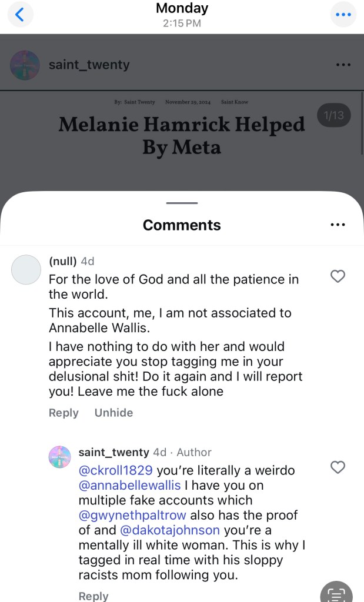Viewport: 364px width, 602px height.
Task: Open saint_twenty username in post header
Action: (x=89, y=65)
